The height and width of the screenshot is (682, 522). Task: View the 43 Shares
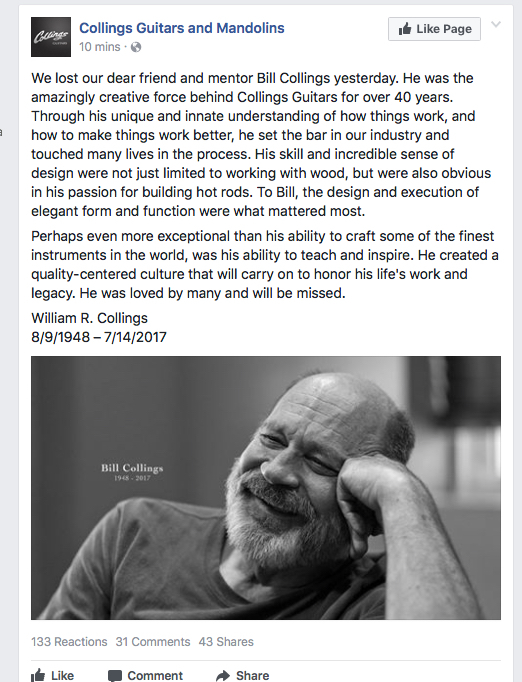(226, 642)
